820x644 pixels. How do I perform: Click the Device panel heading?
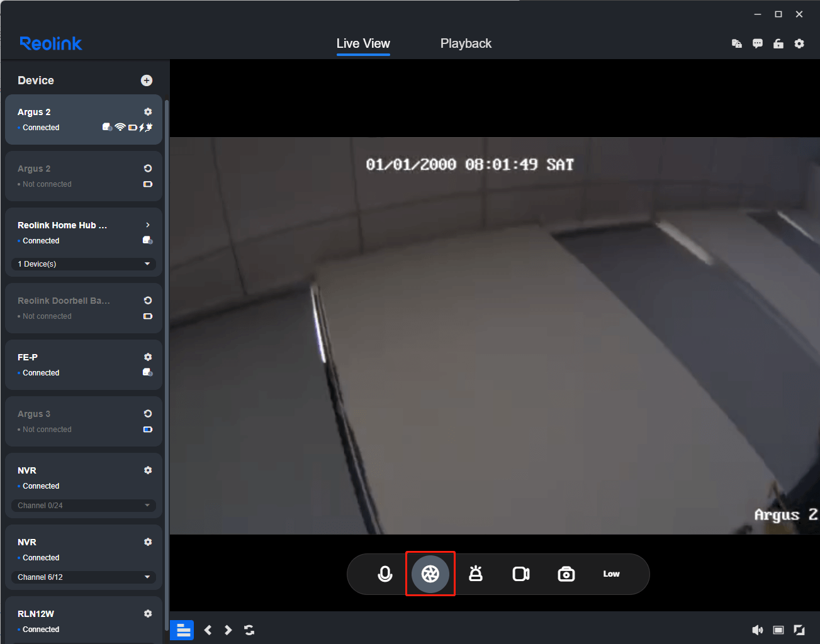(x=36, y=80)
